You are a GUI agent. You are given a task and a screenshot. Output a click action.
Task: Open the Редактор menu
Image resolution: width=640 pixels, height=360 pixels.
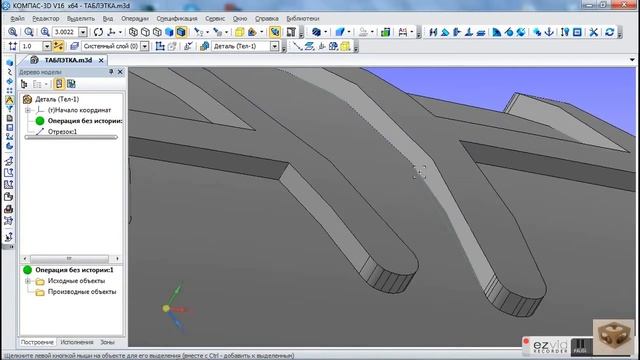46,19
